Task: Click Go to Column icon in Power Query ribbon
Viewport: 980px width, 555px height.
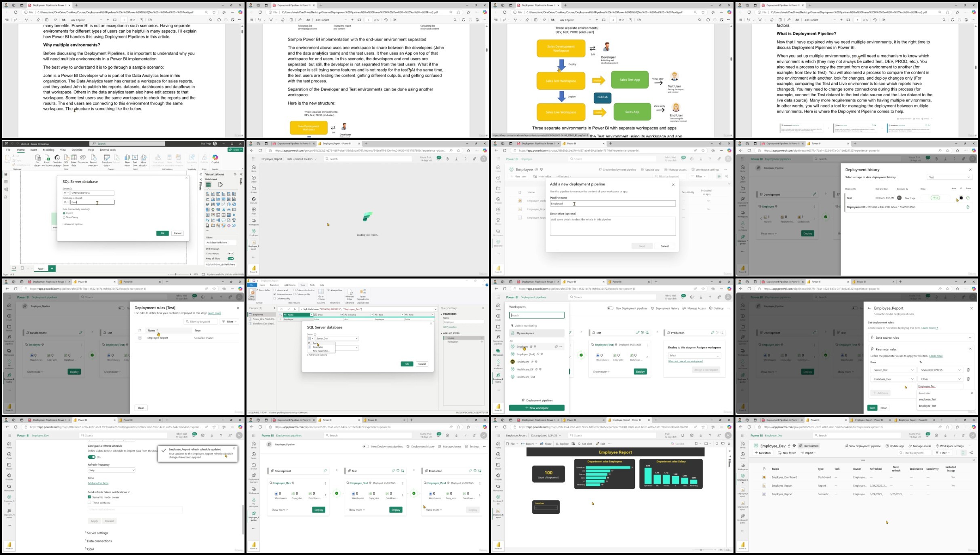Action: pyautogui.click(x=321, y=294)
